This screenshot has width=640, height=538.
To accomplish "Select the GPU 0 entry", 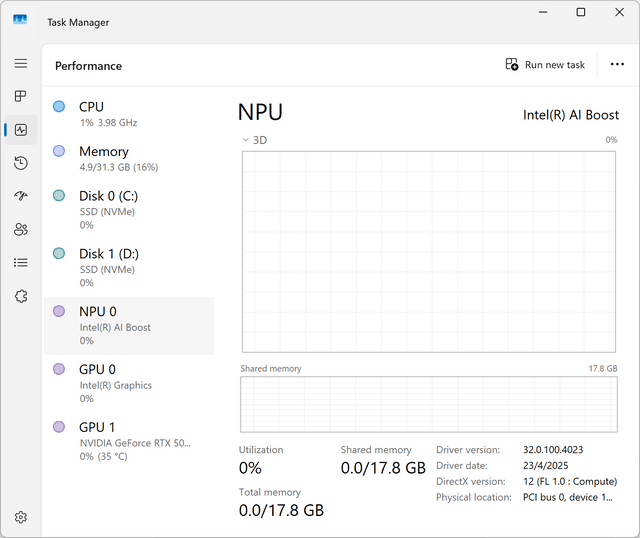I will (x=129, y=383).
